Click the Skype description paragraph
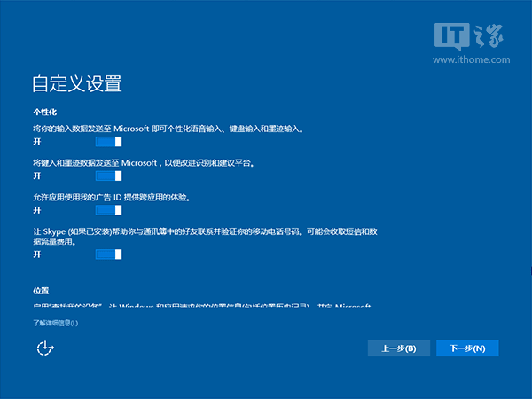 [x=206, y=236]
